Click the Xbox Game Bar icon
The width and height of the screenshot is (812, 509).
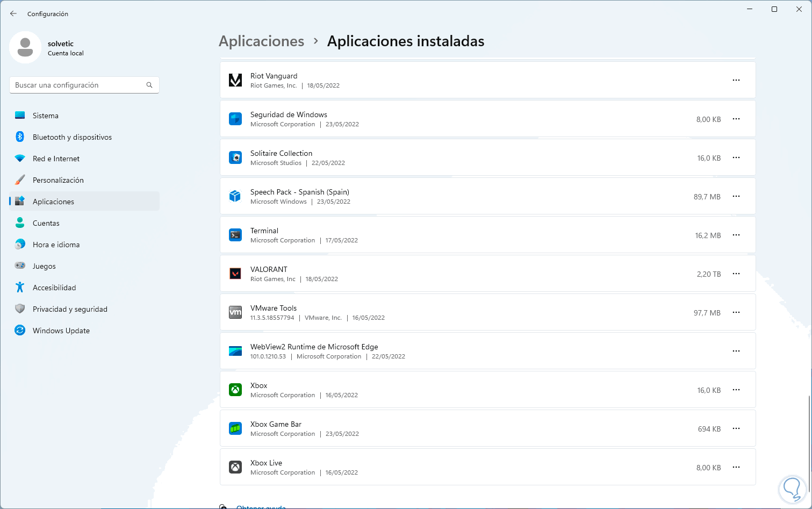click(x=235, y=428)
